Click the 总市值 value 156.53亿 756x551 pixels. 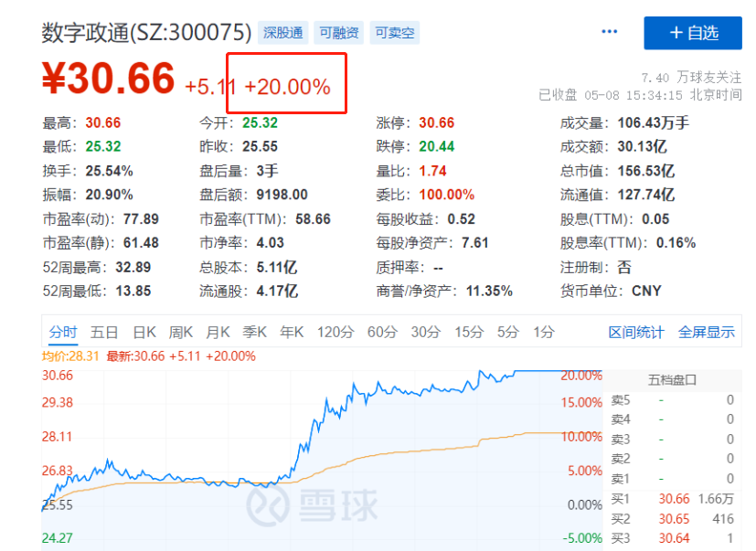tap(646, 171)
